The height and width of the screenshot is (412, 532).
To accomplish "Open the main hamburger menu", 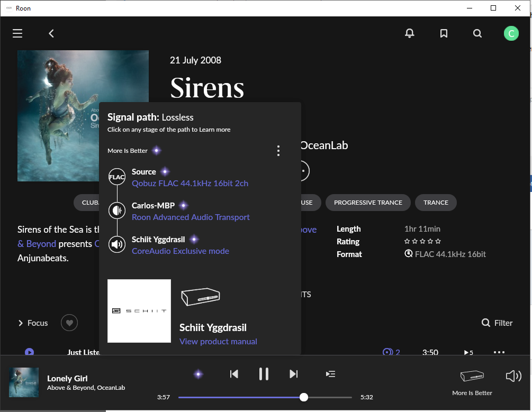I will click(17, 33).
